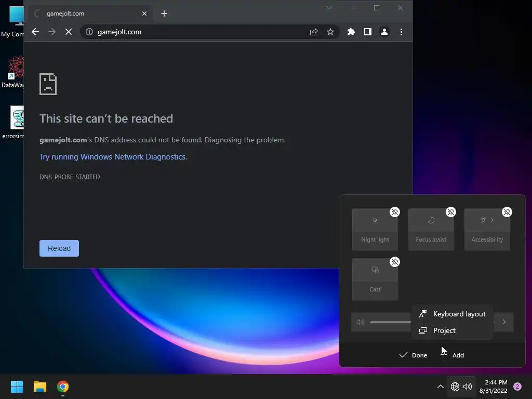Click the Accessibility quick setting tile
Screen dimensions: 532x399
coord(487,230)
